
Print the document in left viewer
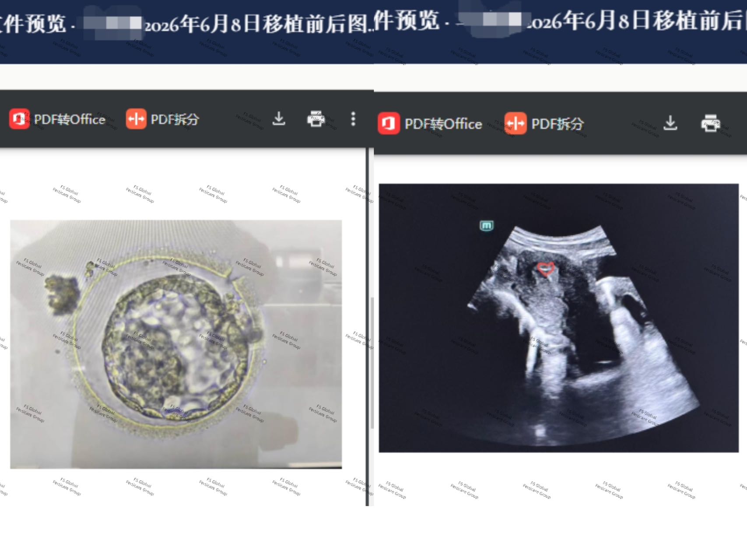coord(316,119)
